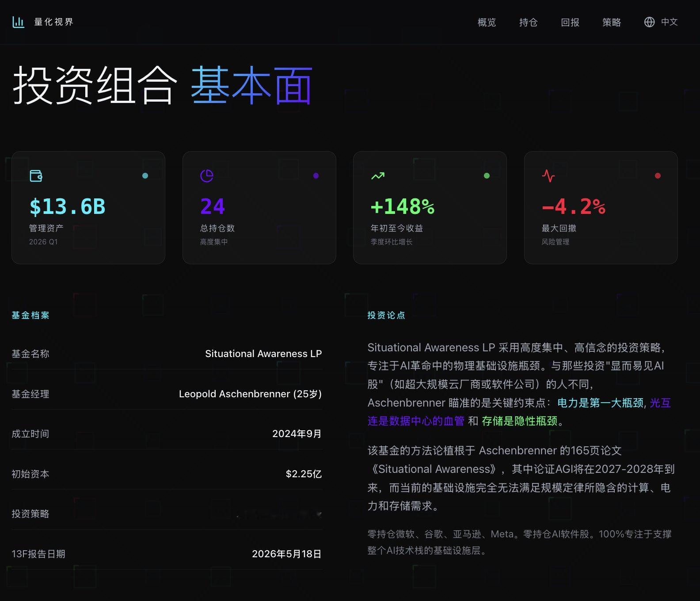This screenshot has width=700, height=601.
Task: Click the purple status dot on 总持仓数 card
Action: click(x=316, y=175)
